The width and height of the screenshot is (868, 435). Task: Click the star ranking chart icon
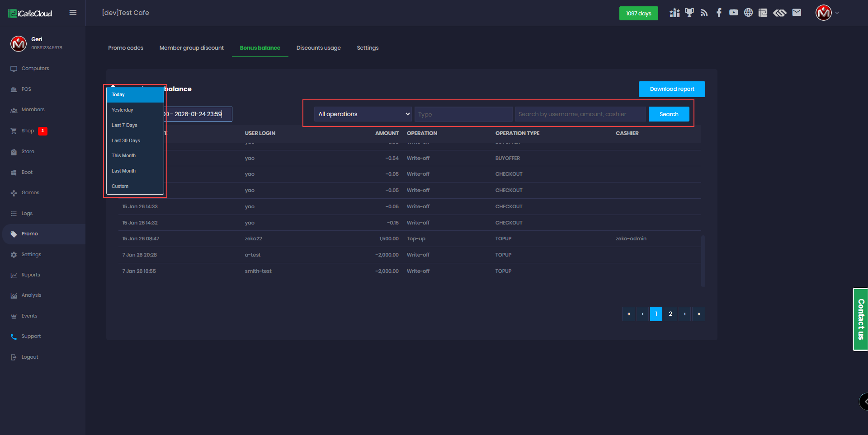(x=675, y=13)
